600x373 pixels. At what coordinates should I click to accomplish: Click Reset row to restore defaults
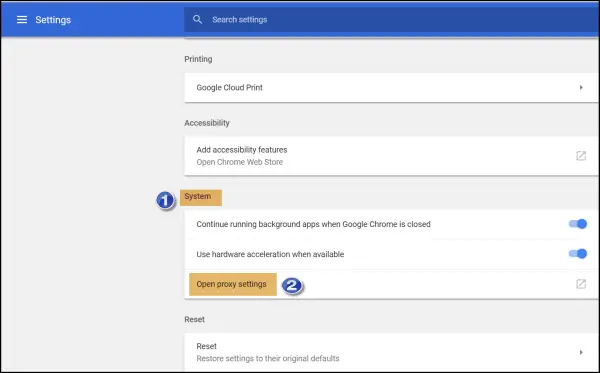coord(391,352)
